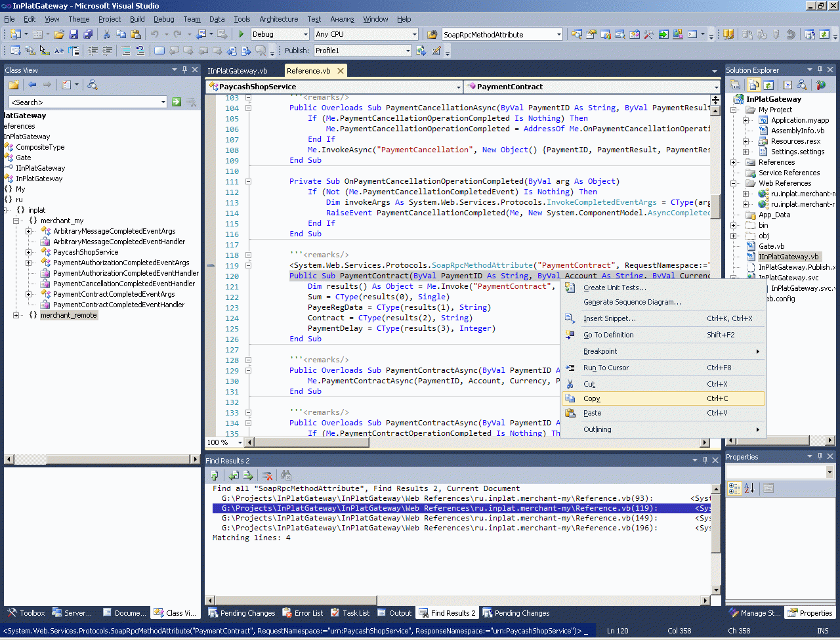Expand the merchant_remote namespace node
The image size is (840, 640).
point(16,316)
